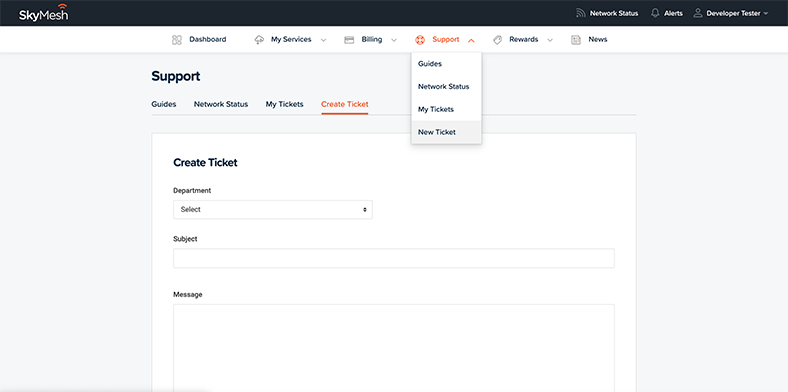Click the Network Status signal icon
This screenshot has width=788, height=392.
581,13
